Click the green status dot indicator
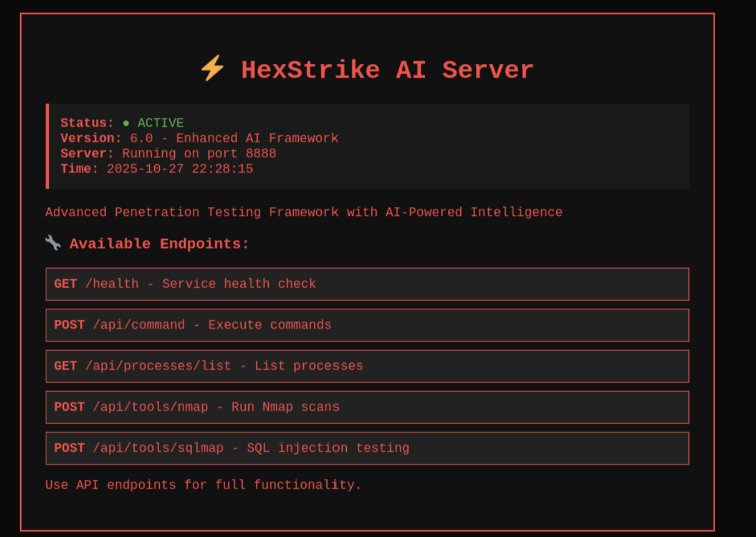Screen dimensions: 756x537 (126, 124)
